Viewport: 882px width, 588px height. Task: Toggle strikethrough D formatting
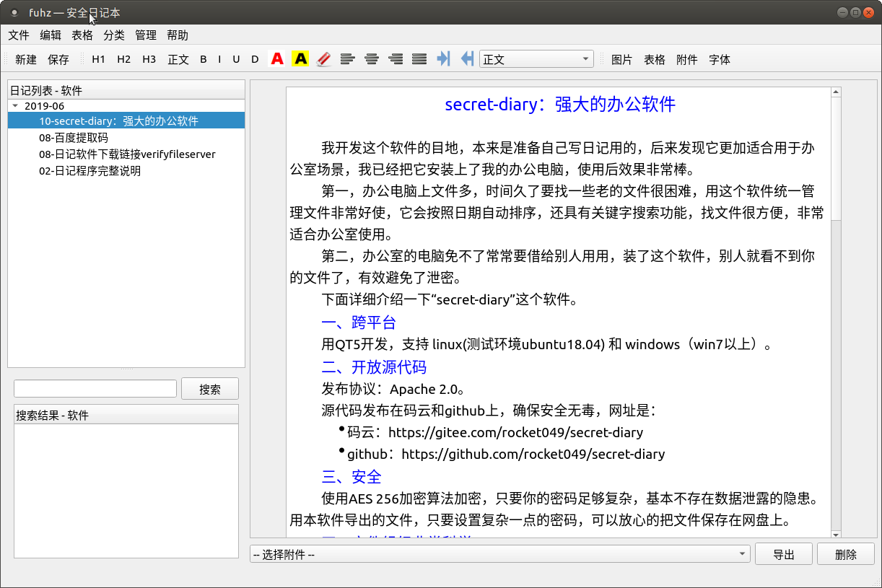click(255, 59)
